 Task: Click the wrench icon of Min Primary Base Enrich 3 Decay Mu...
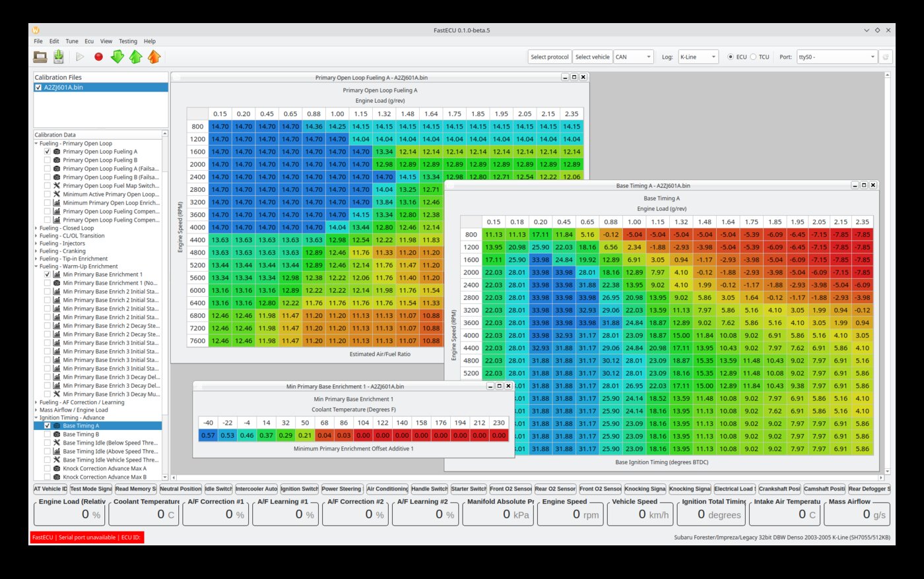[x=57, y=394]
